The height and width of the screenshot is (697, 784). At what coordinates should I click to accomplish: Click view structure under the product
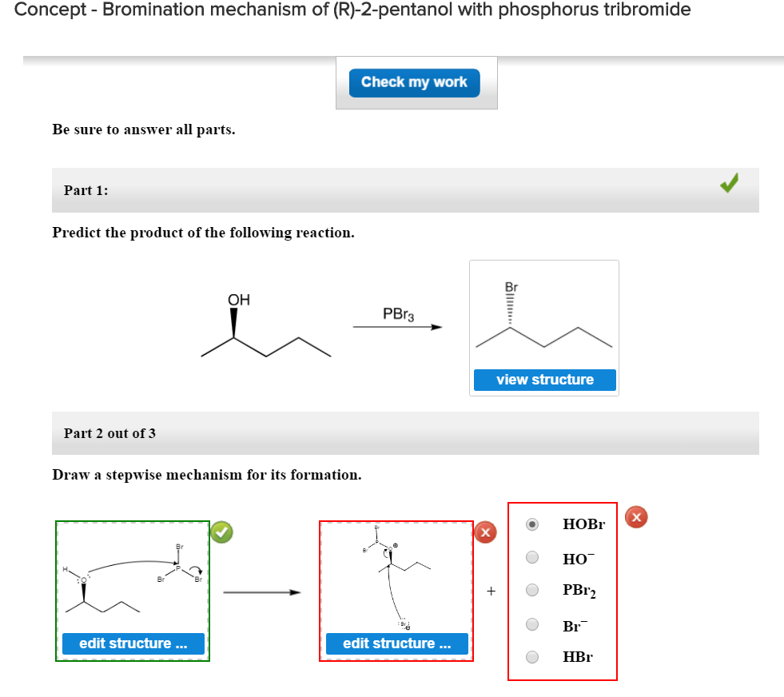(544, 380)
